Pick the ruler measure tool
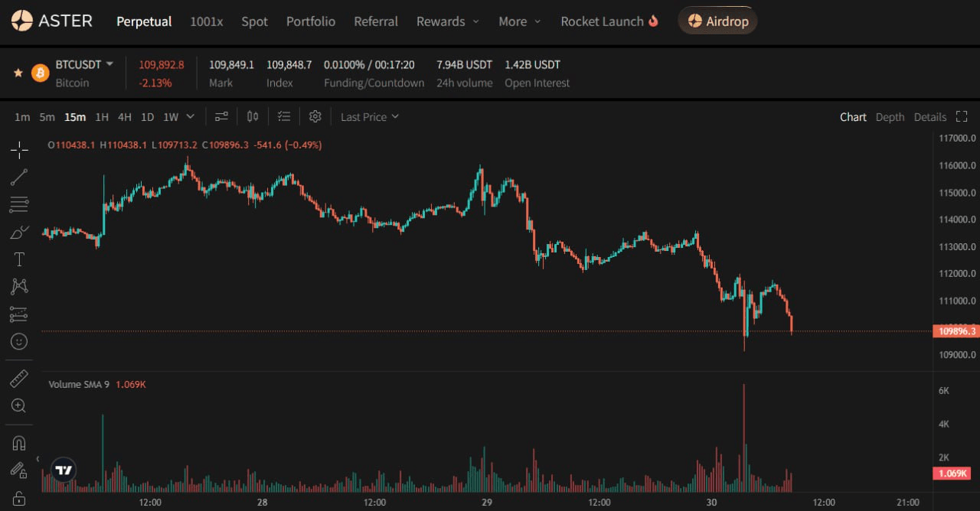980x511 pixels. click(x=19, y=379)
